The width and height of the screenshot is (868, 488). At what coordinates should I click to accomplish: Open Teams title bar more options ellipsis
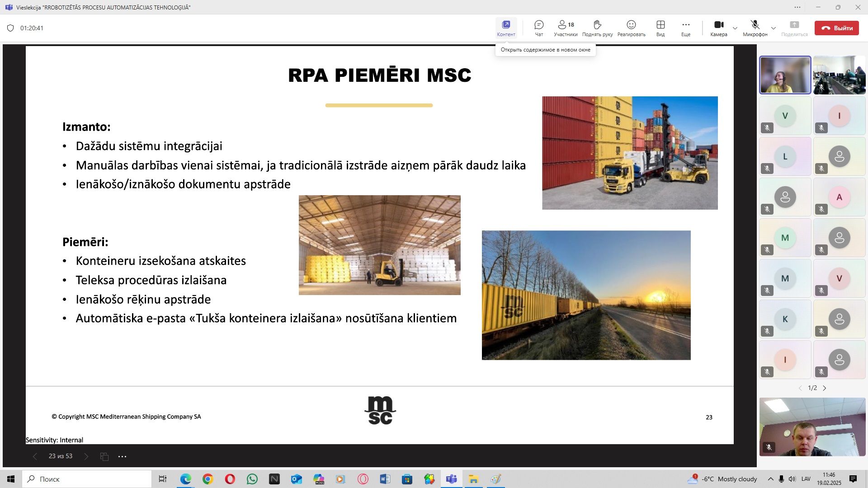(797, 7)
